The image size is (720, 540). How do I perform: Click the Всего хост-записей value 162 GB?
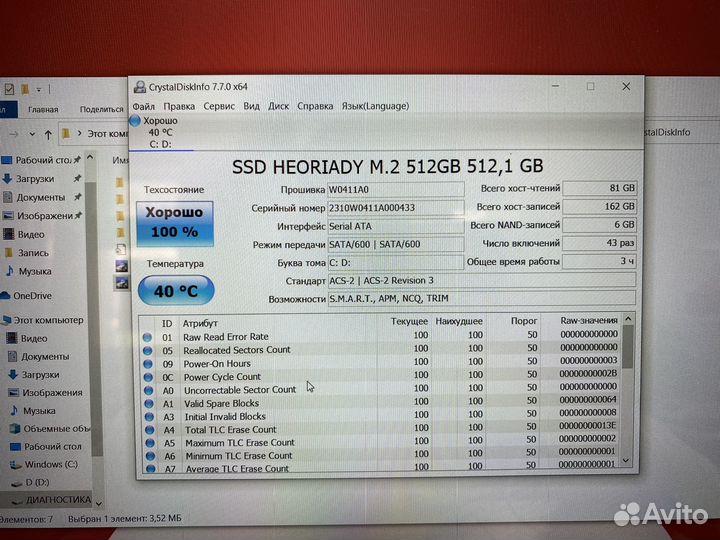[600, 206]
